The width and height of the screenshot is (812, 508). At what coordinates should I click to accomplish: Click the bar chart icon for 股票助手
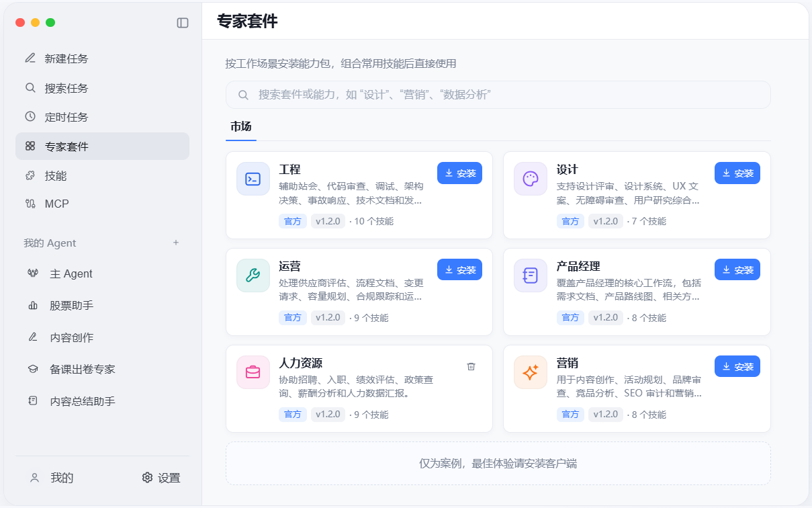tap(33, 306)
